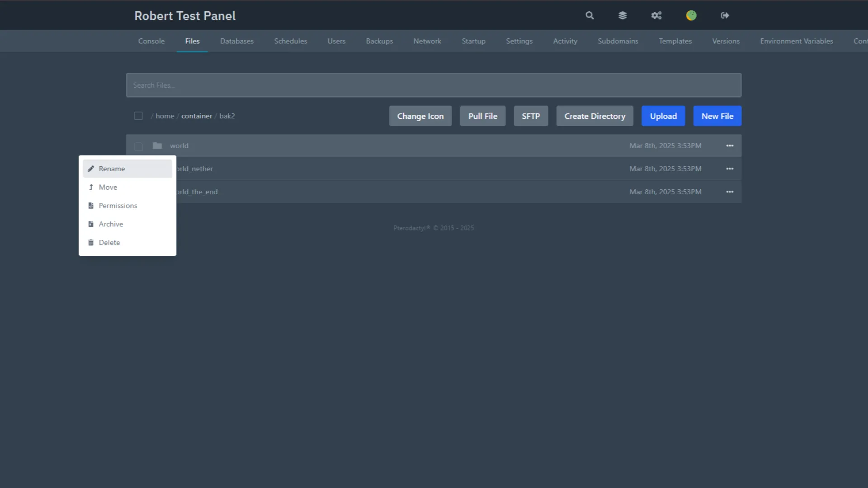Click the trash icon beside Delete

(x=91, y=243)
